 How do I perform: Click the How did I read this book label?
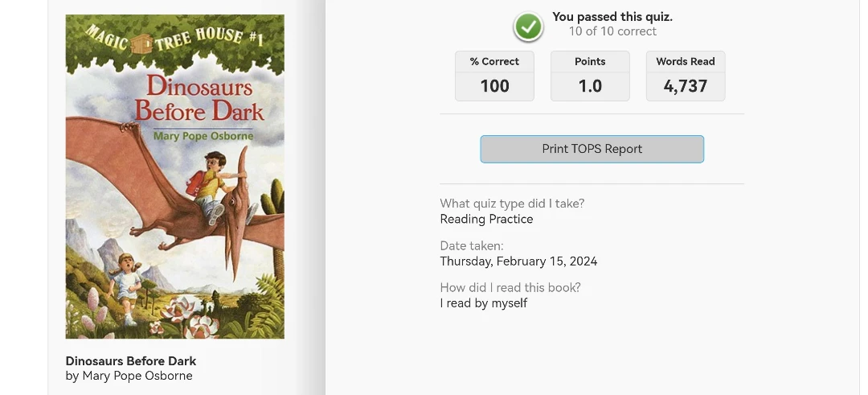[x=510, y=287]
